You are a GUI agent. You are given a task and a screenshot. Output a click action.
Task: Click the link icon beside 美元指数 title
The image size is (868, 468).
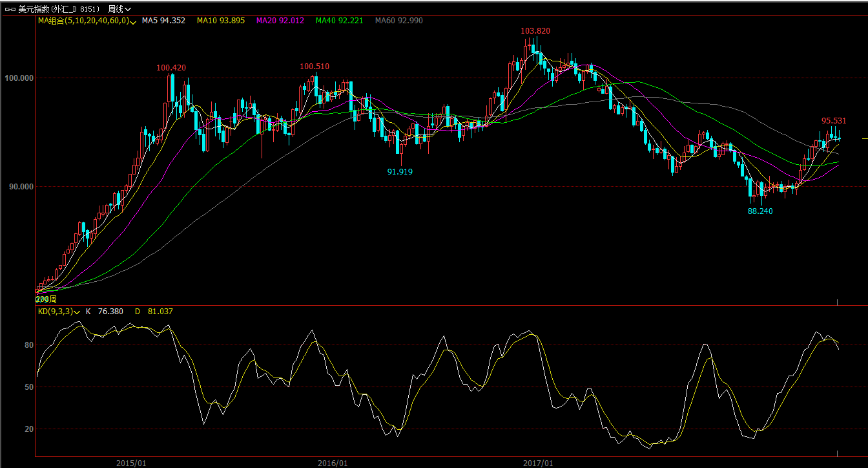10,9
